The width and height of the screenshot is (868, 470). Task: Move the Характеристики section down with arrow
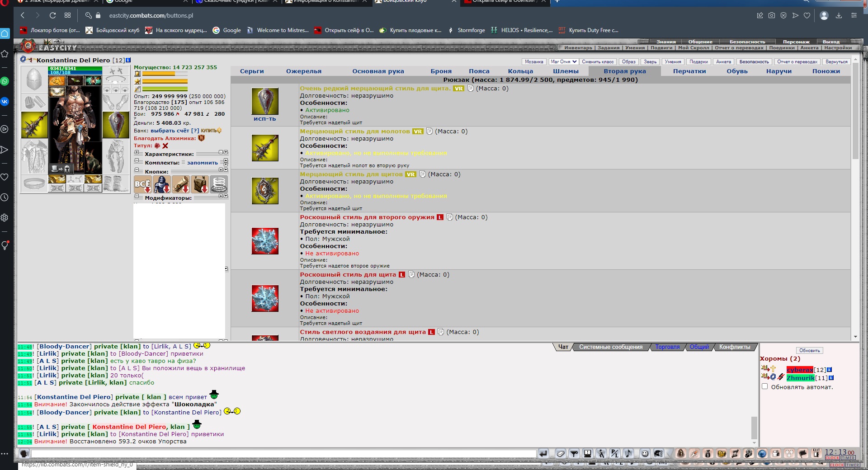(x=226, y=152)
